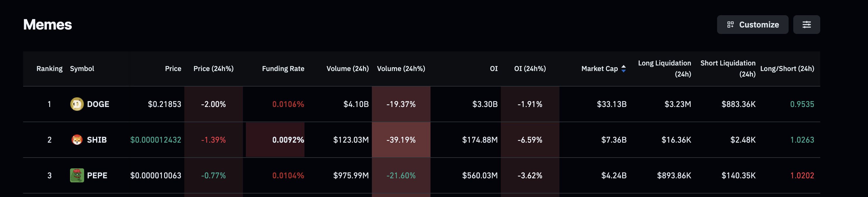This screenshot has width=868, height=197.
Task: Click DOGE's $33.13B market cap value
Action: (x=612, y=104)
